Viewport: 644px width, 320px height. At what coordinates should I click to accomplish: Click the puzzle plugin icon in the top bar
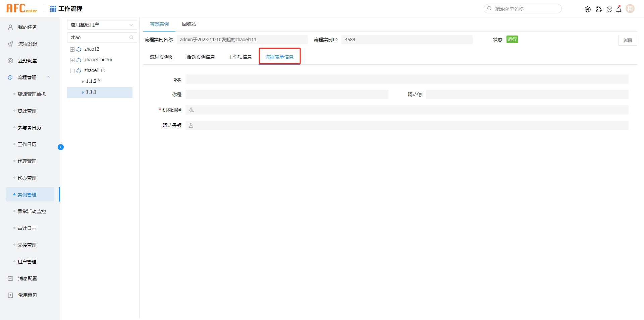tap(599, 9)
